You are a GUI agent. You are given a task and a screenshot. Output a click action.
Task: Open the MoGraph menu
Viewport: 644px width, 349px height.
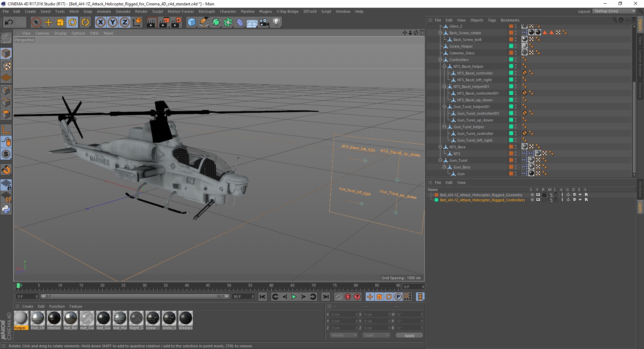(207, 11)
